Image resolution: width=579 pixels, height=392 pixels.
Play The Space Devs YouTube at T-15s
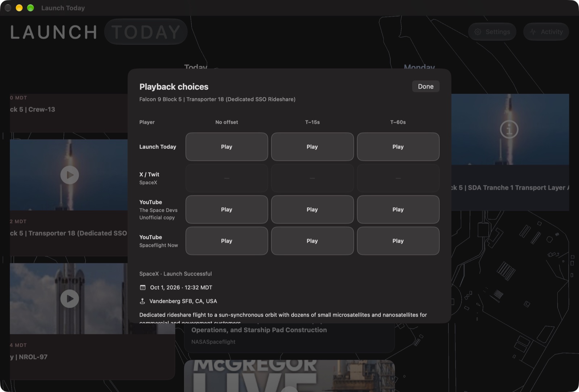pos(312,209)
